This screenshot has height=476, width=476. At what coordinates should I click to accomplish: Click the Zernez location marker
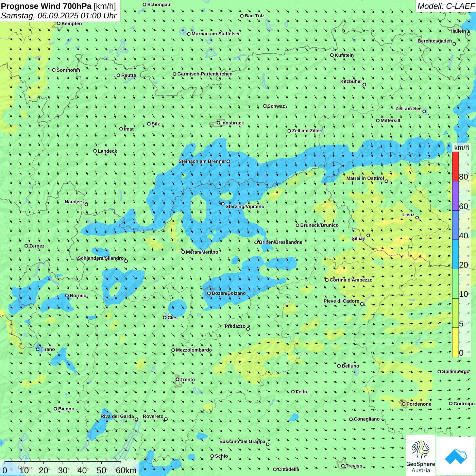(26, 246)
